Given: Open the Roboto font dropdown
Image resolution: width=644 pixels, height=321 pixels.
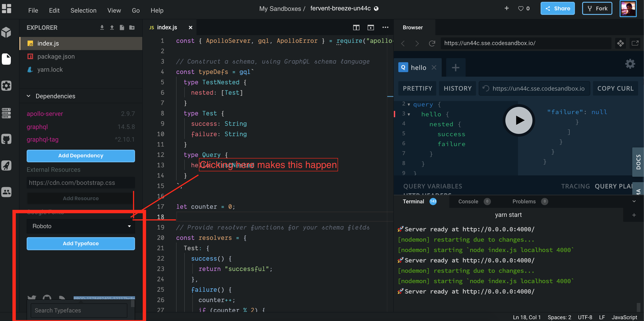Looking at the screenshot, I should tap(80, 226).
